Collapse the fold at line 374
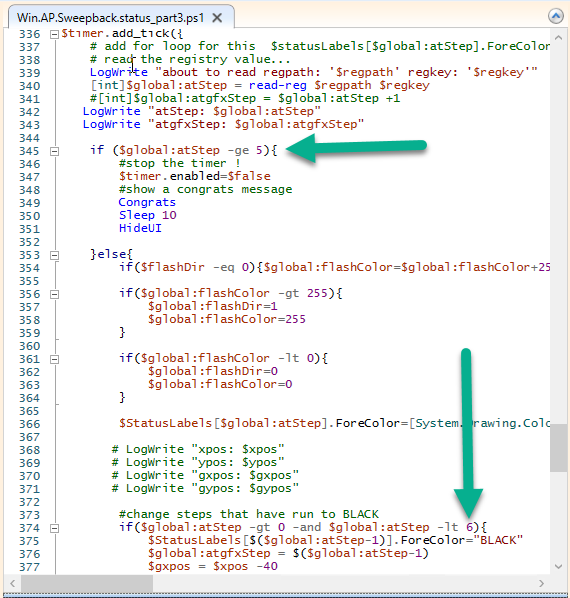The image size is (570, 598). coord(55,528)
